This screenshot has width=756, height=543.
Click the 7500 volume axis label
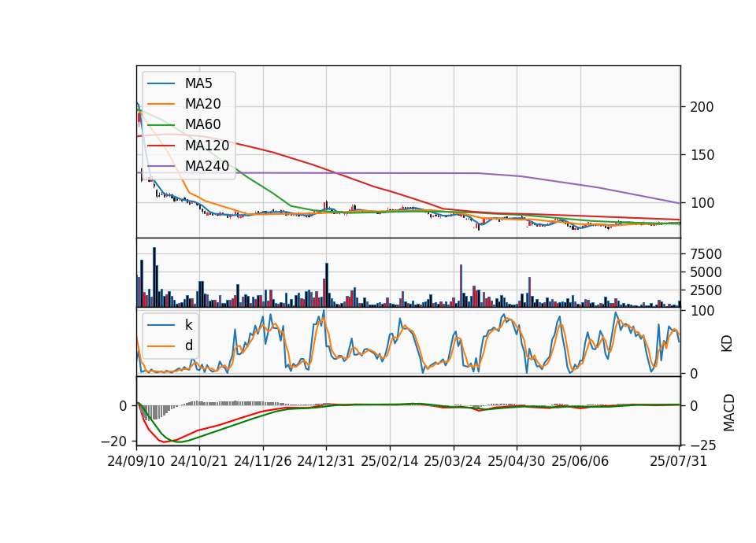point(706,254)
